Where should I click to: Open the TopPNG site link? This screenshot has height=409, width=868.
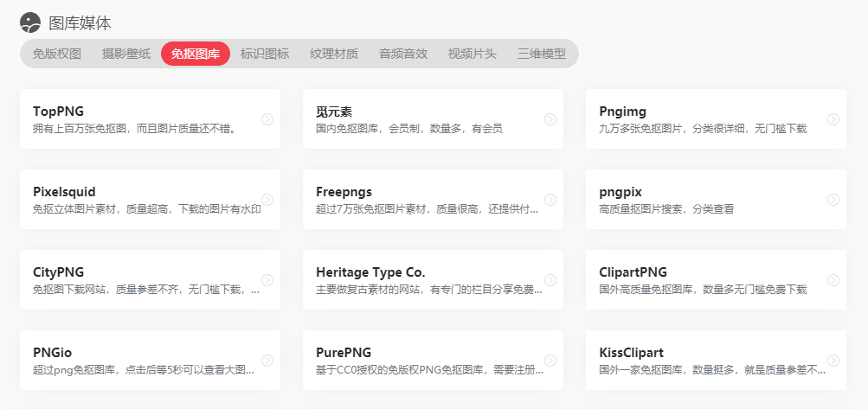coord(58,112)
